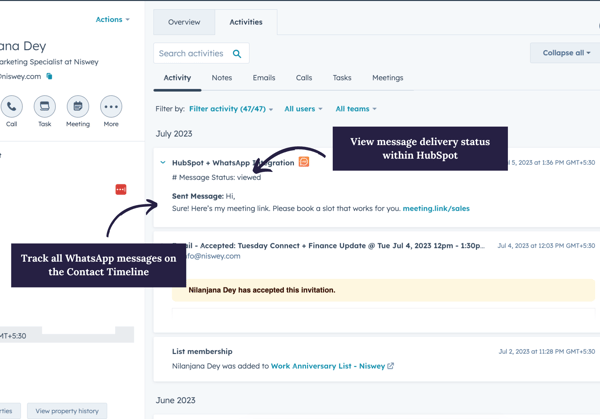Viewport: 600px width, 419px height.
Task: Click the orange WhatsApp integration icon
Action: coord(304,162)
